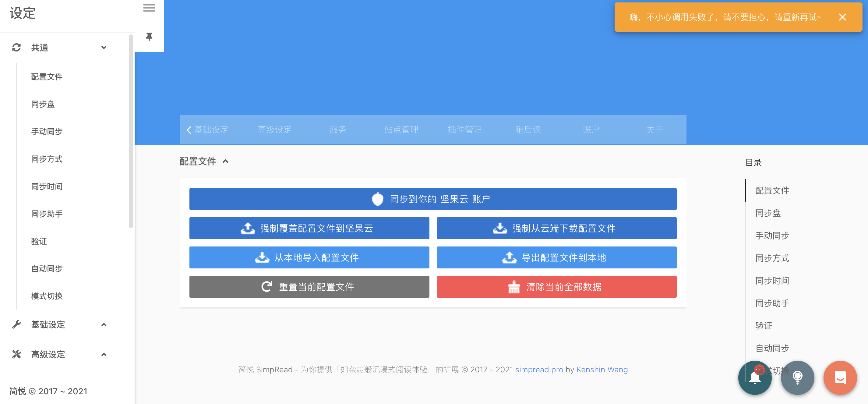Click the left sidebar scrollbar
Viewport: 868px width, 404px height.
[131, 131]
